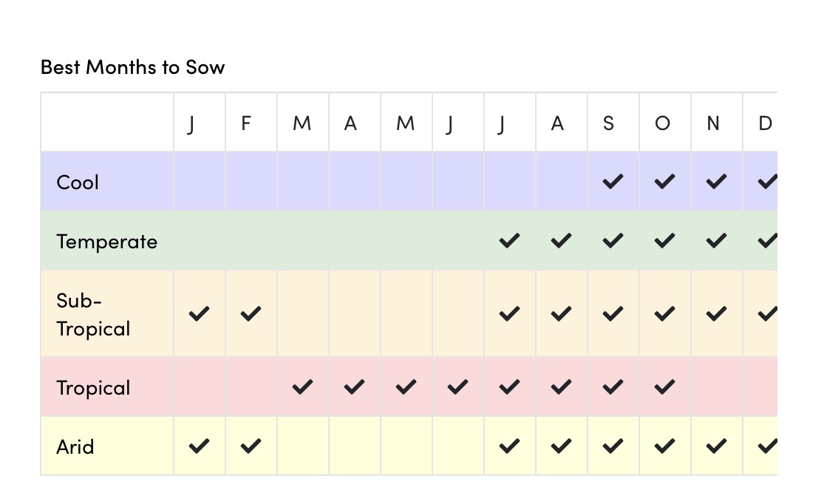The height and width of the screenshot is (504, 827).
Task: Click the S month column header
Action: coord(608,123)
